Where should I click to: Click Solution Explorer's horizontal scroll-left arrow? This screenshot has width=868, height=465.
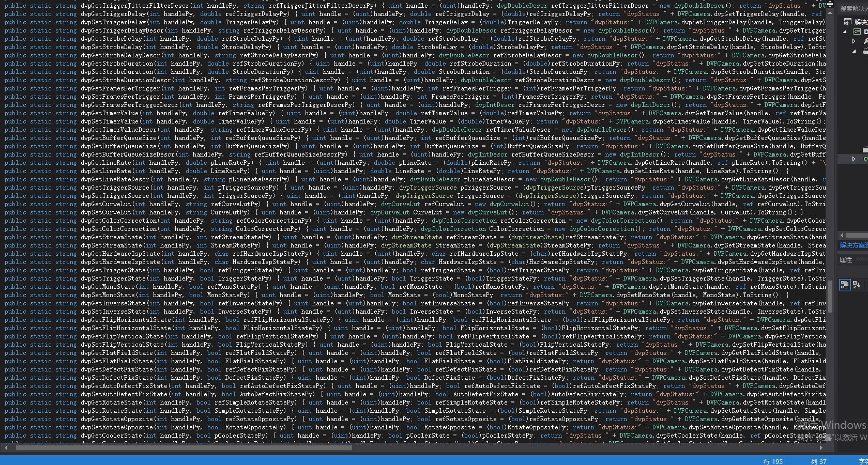point(843,235)
